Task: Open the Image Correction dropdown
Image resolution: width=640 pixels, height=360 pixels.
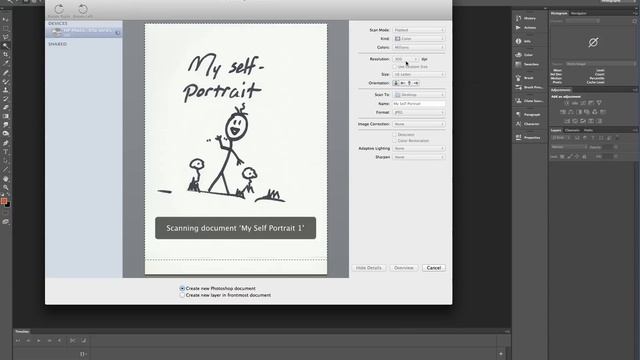Action: pyautogui.click(x=419, y=124)
